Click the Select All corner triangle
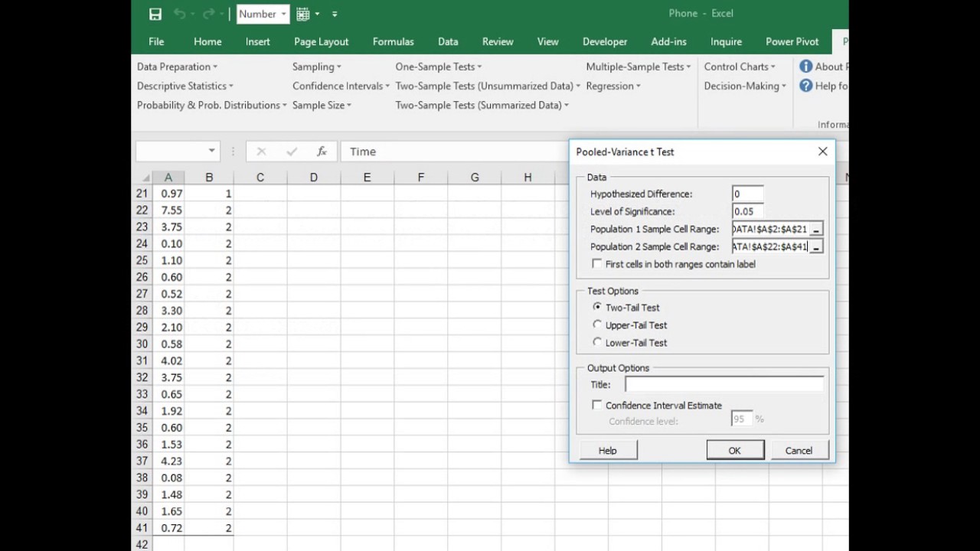The image size is (980, 551). click(145, 178)
